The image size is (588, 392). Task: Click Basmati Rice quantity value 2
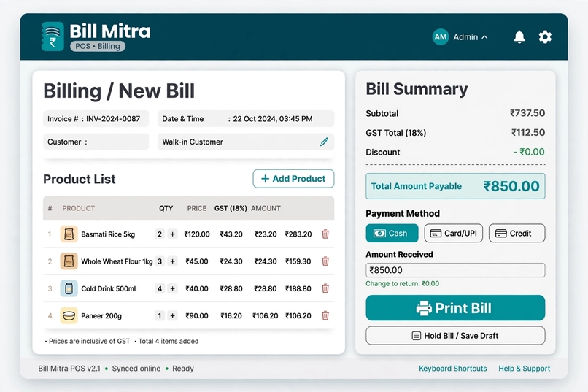tap(160, 234)
